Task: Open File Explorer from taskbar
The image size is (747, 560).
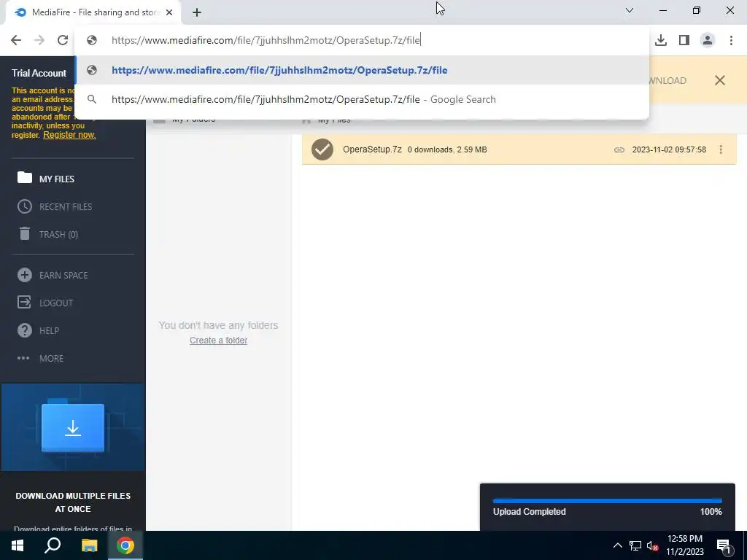Action: 89,545
